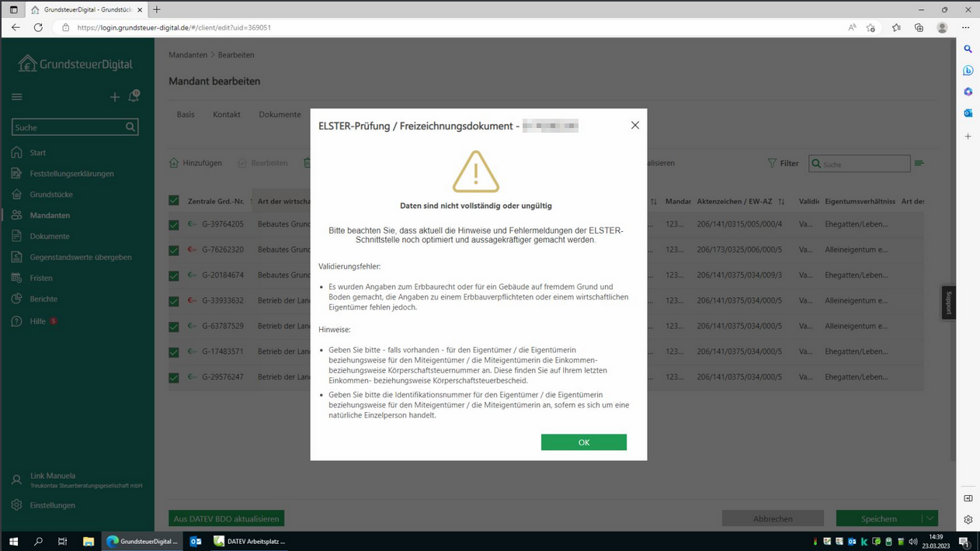The image size is (980, 551).
Task: Open the Outlook icon in the Windows taskbar
Action: tap(196, 541)
